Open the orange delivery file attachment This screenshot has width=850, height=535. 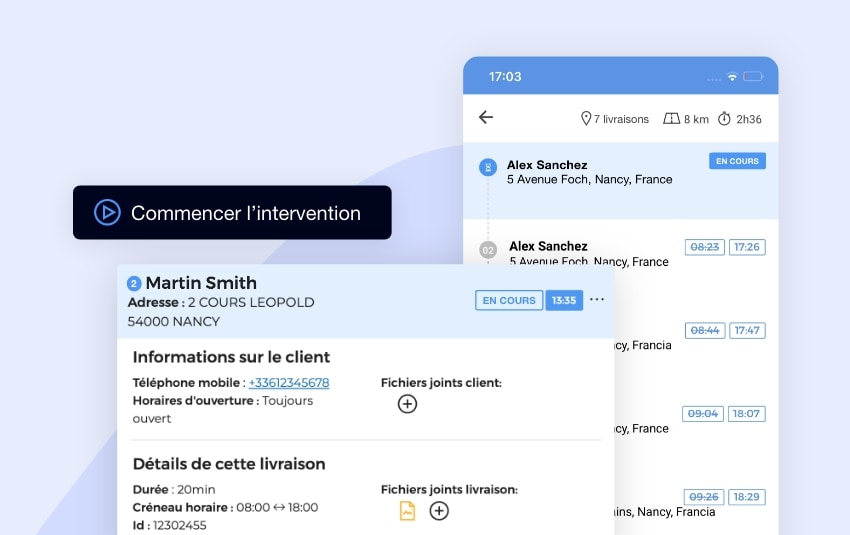407,511
